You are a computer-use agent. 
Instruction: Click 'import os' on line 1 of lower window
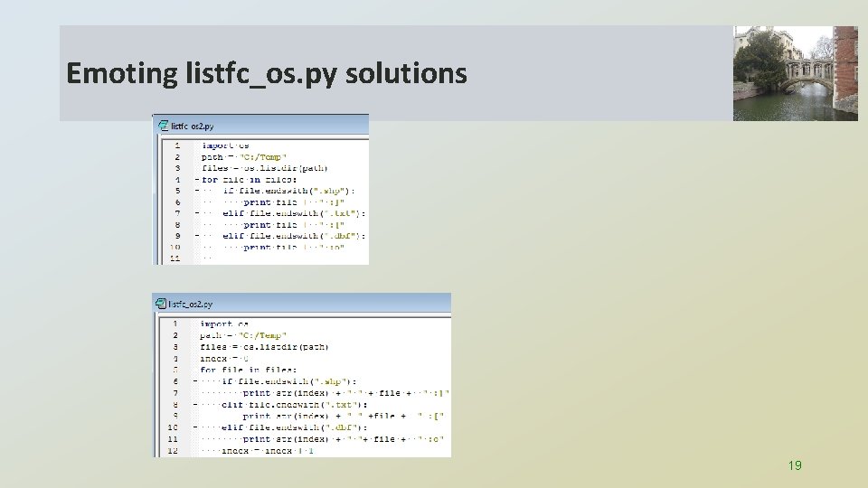click(224, 324)
